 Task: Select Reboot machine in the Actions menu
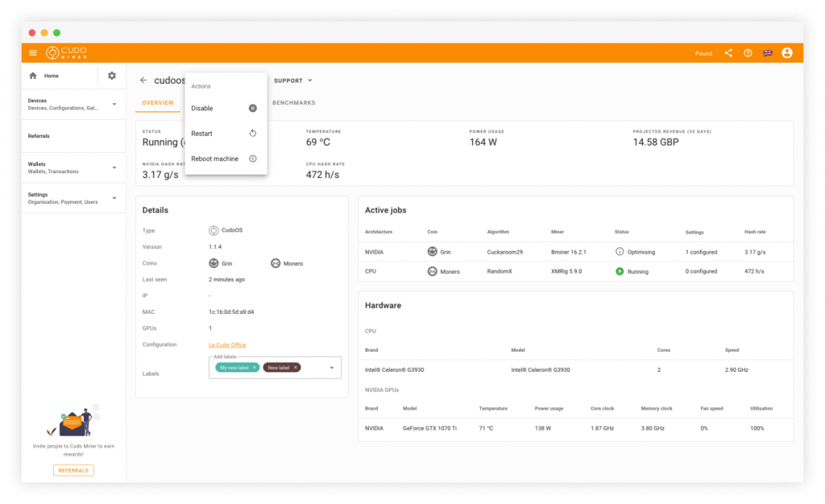(214, 159)
